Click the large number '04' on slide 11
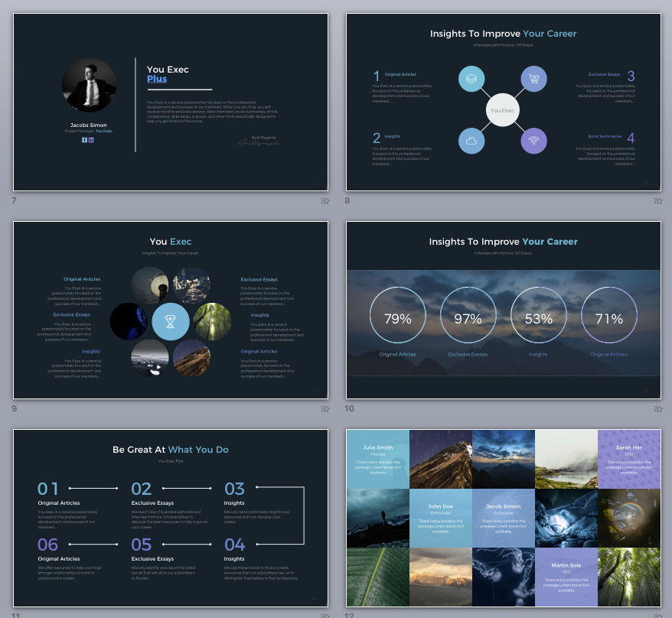The height and width of the screenshot is (618, 672). [235, 545]
